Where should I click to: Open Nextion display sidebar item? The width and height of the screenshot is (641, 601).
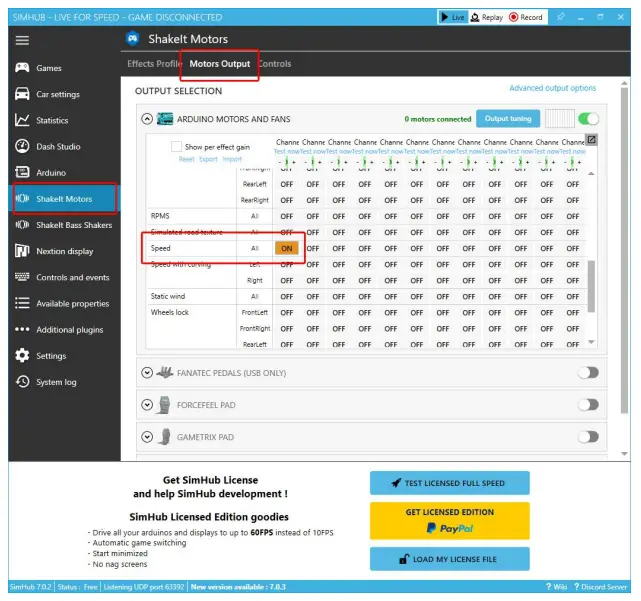pos(64,251)
